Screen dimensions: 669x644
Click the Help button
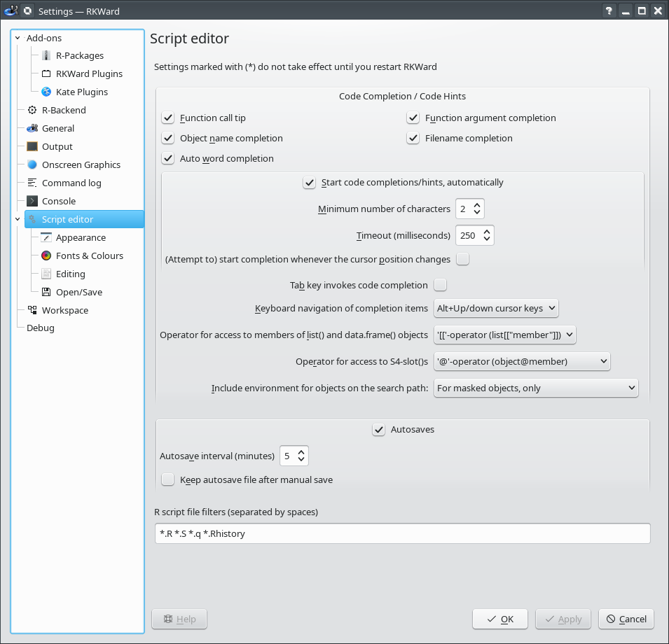coord(179,619)
